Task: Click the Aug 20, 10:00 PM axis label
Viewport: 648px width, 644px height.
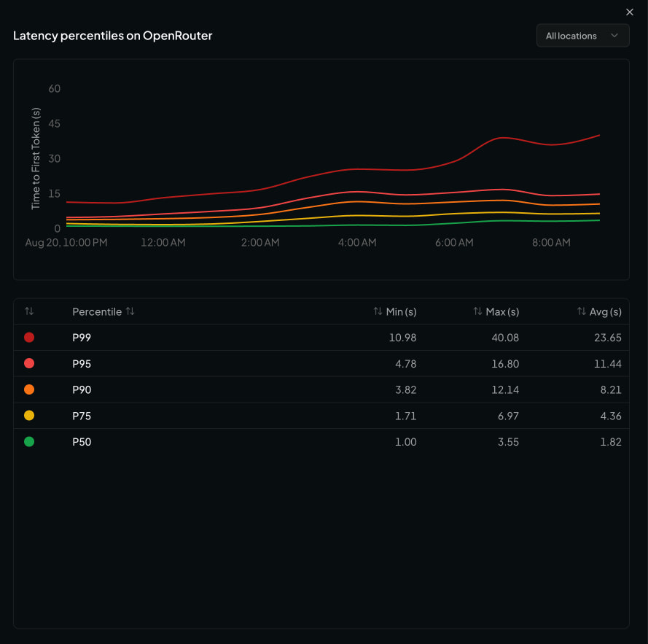Action: pyautogui.click(x=66, y=242)
